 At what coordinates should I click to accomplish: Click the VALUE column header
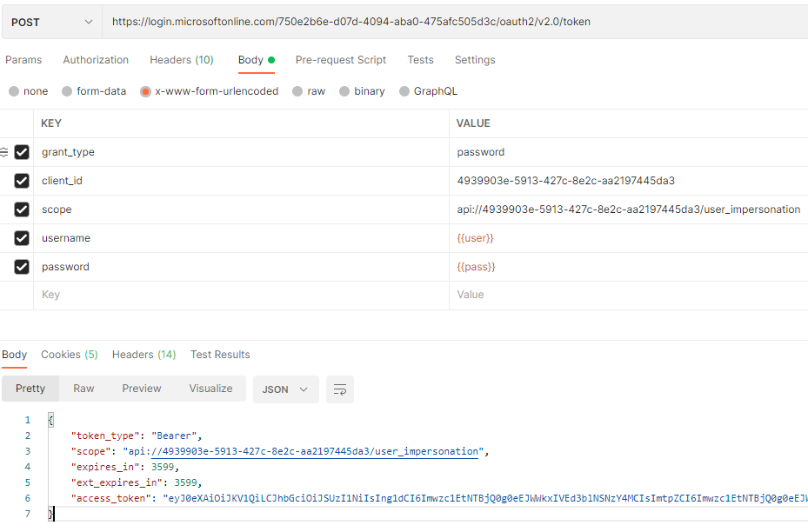point(473,123)
